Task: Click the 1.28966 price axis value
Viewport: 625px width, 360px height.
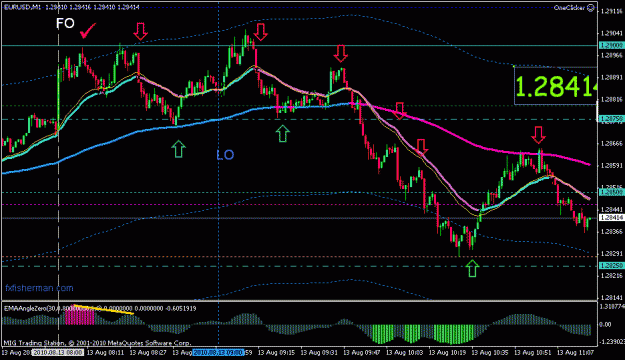Action: (x=611, y=56)
